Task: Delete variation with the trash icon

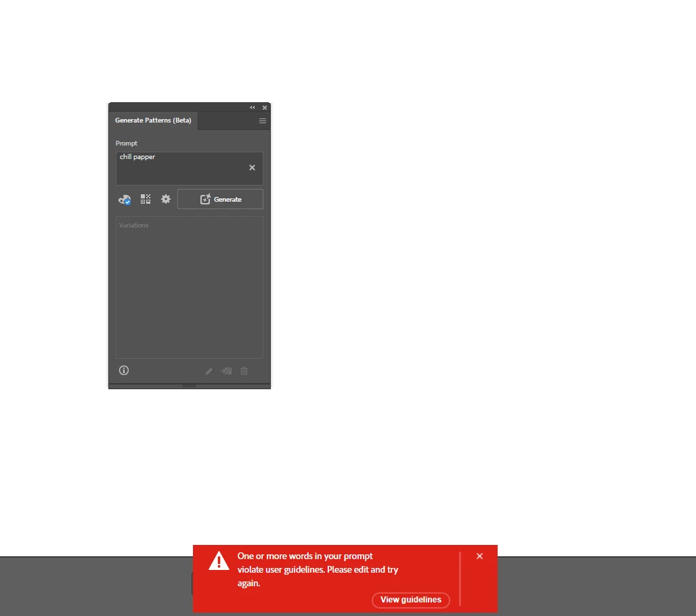Action: [x=244, y=370]
